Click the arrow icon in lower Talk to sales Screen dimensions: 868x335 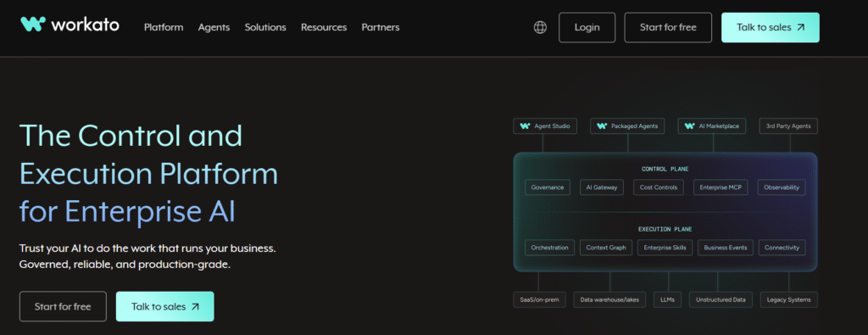[x=195, y=306]
